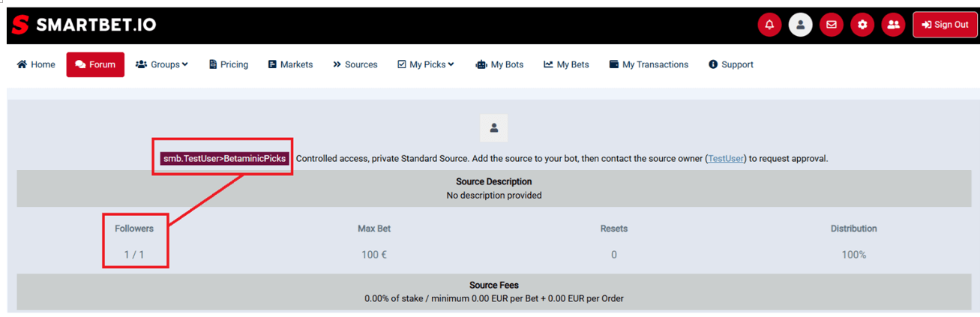View My Bots page
The width and height of the screenshot is (980, 317).
tap(499, 64)
